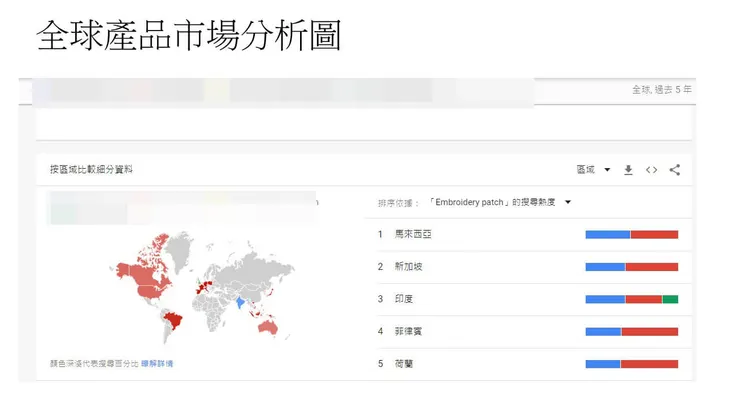Click the 馬來西亞 blue-red comparison bar
The width and height of the screenshot is (740, 416).
(632, 235)
